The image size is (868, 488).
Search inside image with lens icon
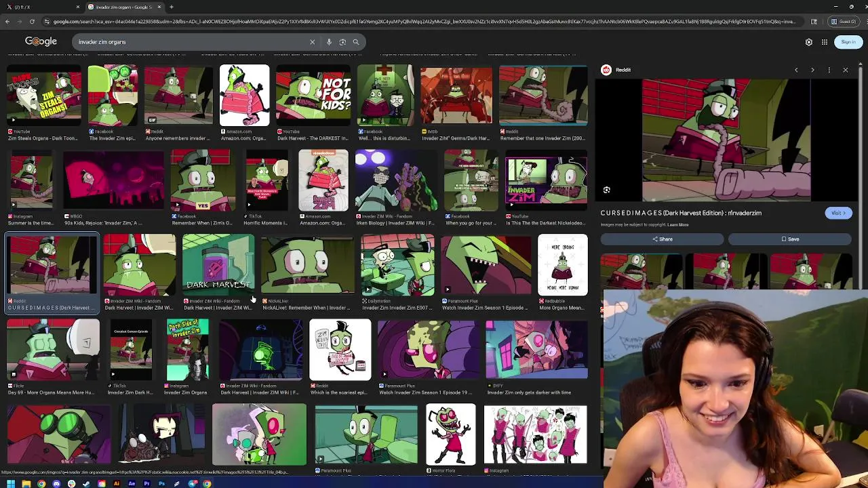coord(607,190)
